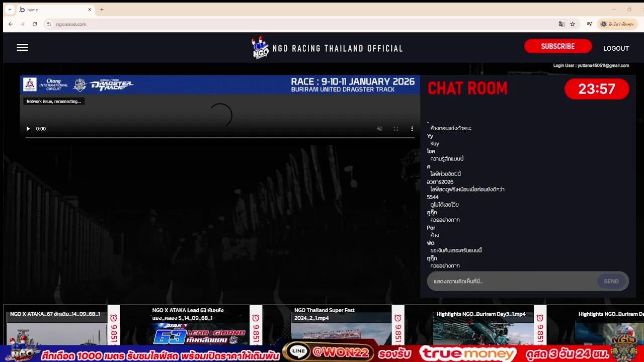The width and height of the screenshot is (644, 362).
Task: Click chat message from user อวตาร2026
Action: pos(467,190)
